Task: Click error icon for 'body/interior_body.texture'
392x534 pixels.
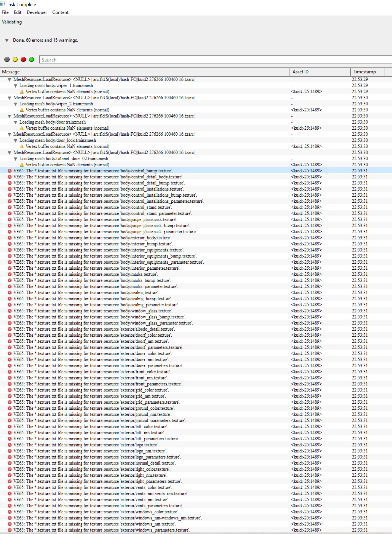Action: [x=10, y=238]
